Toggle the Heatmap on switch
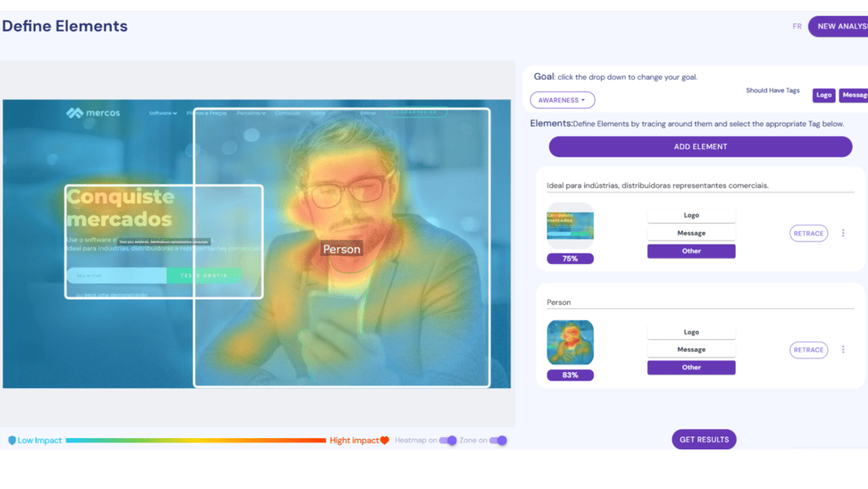The width and height of the screenshot is (868, 489). (448, 441)
